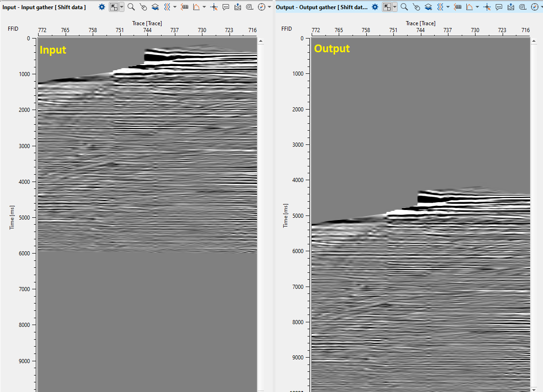
Task: Toggle mouse tracking tool in Output gather toolbar
Action: (416, 7)
